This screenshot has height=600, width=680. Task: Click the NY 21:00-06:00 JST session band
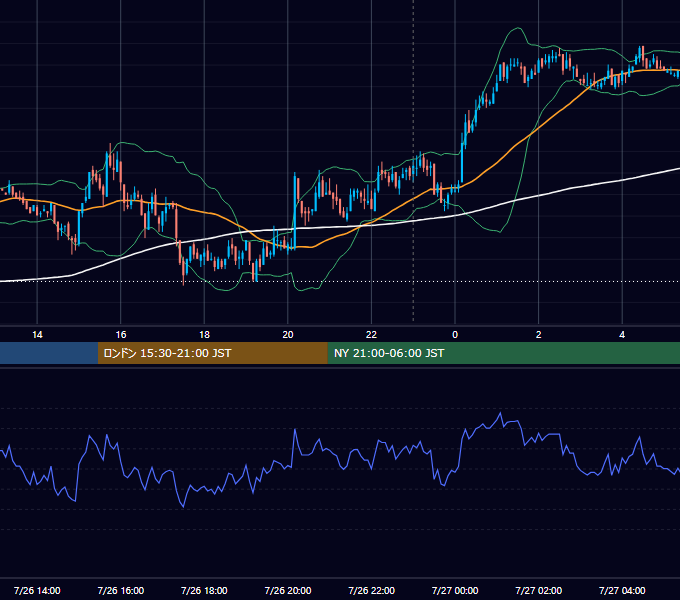(503, 353)
